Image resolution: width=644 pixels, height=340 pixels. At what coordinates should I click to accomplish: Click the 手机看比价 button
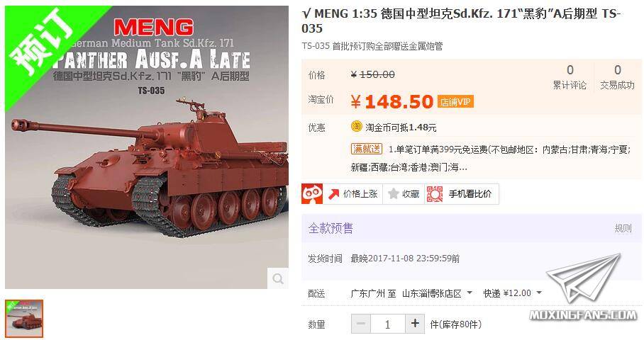click(462, 194)
